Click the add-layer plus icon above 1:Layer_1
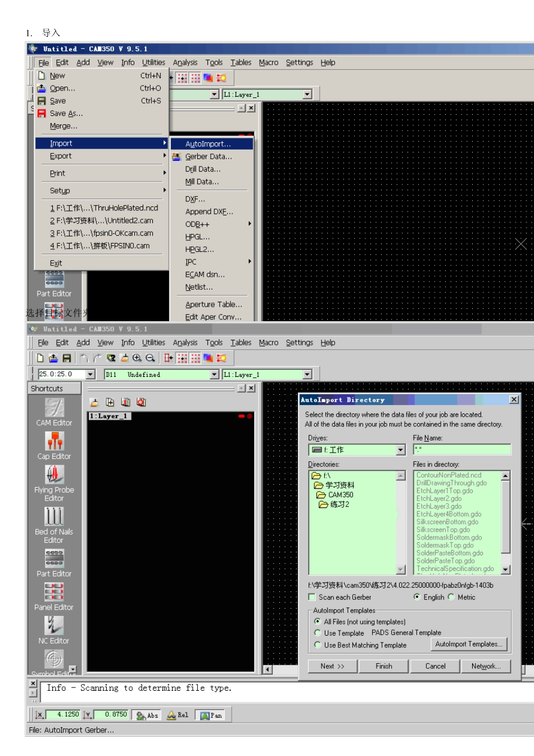This screenshot has height=756, width=534. pyautogui.click(x=110, y=402)
